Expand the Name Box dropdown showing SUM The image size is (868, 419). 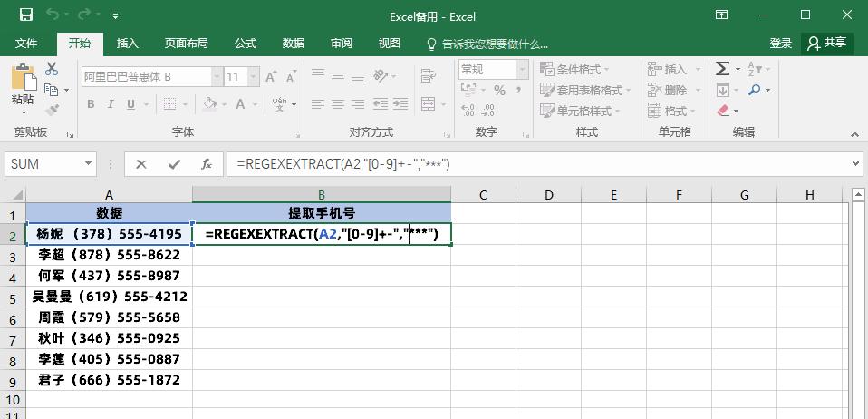88,164
